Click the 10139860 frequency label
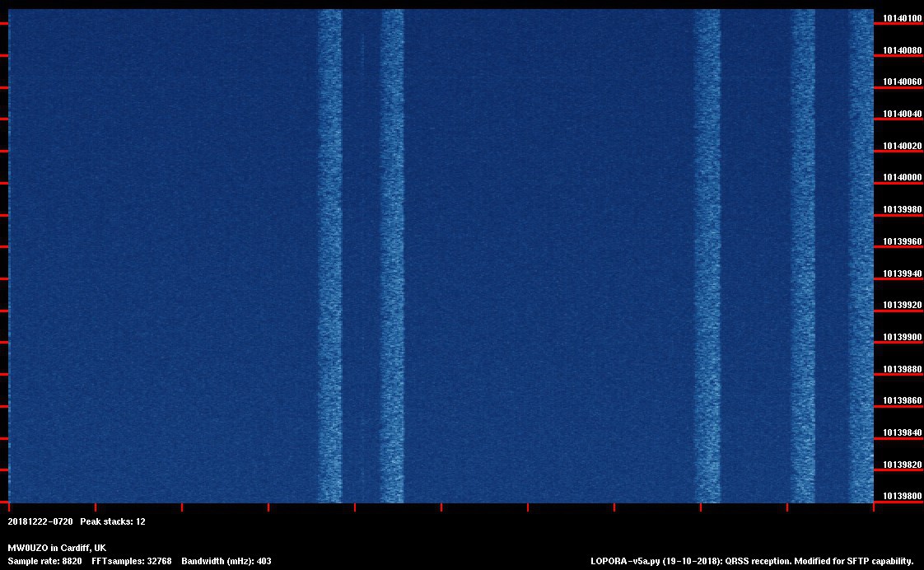This screenshot has height=570, width=924. 902,401
